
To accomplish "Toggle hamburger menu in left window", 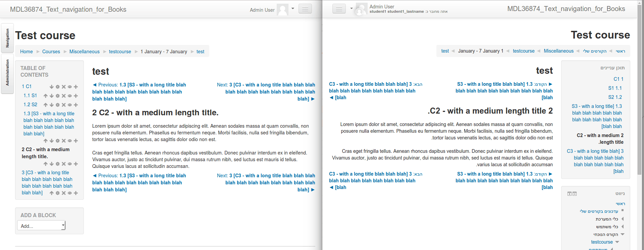I will tap(305, 9).
